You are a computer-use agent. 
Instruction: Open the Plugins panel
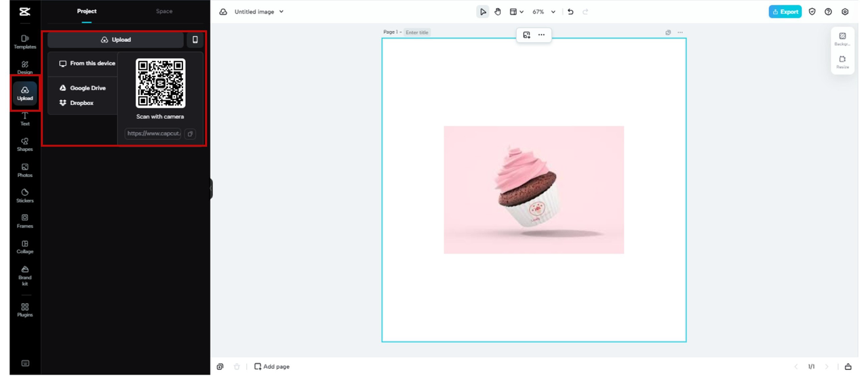pyautogui.click(x=25, y=310)
